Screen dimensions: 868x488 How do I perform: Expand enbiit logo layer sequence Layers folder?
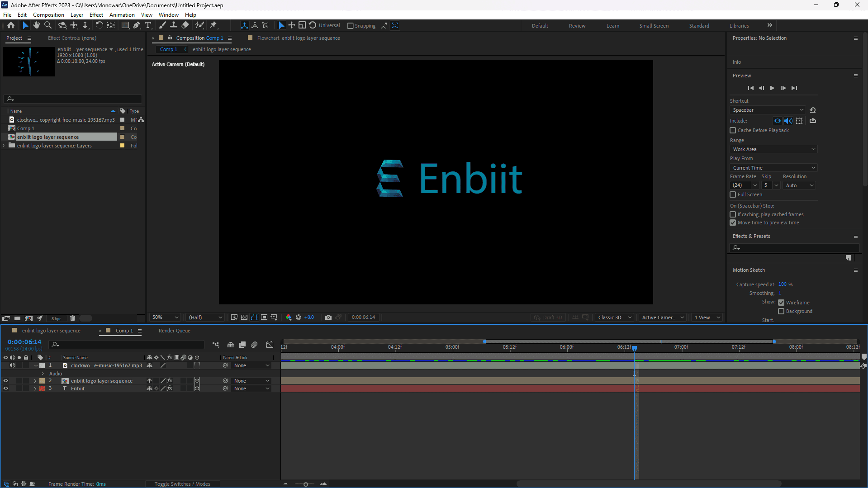click(x=4, y=146)
